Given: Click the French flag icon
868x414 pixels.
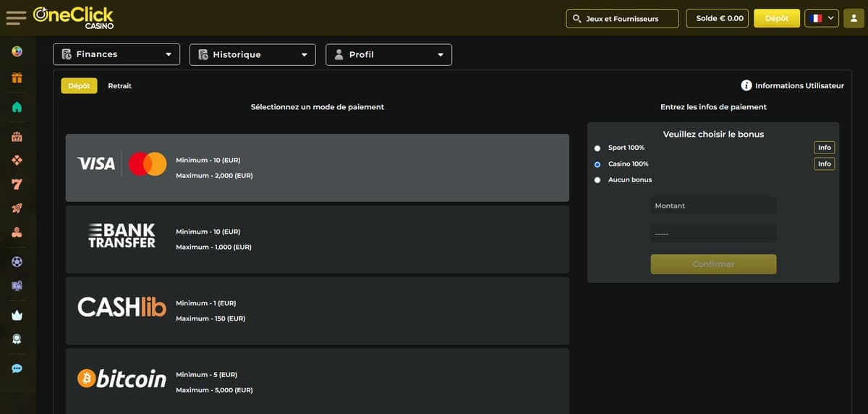Looking at the screenshot, I should coord(817,18).
